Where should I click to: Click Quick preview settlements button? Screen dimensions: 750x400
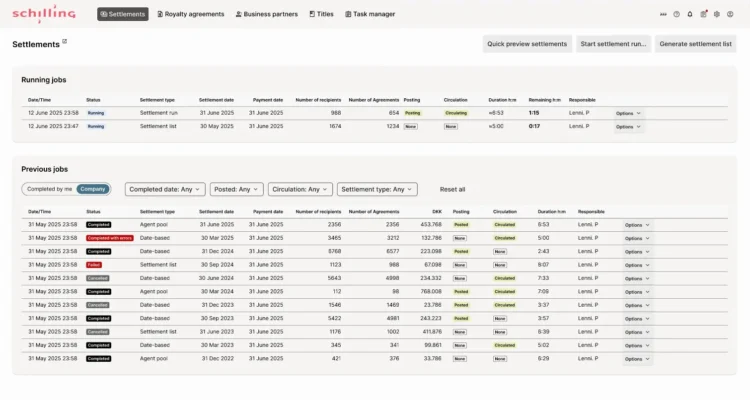527,44
